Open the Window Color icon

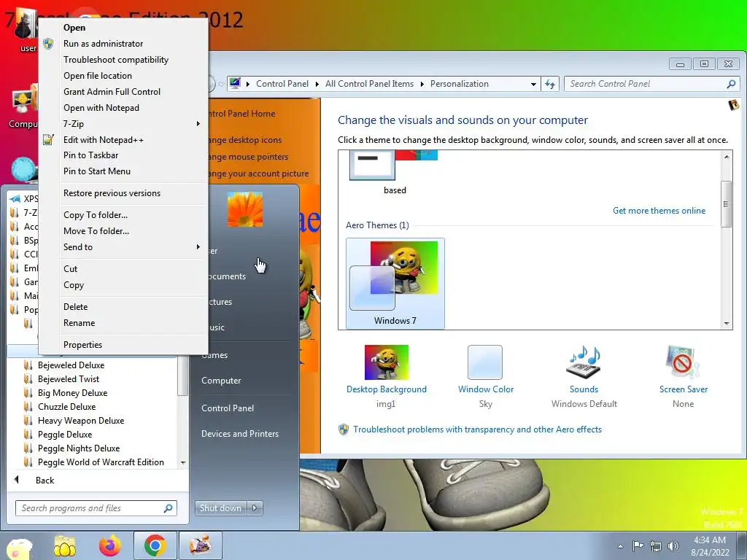click(485, 362)
